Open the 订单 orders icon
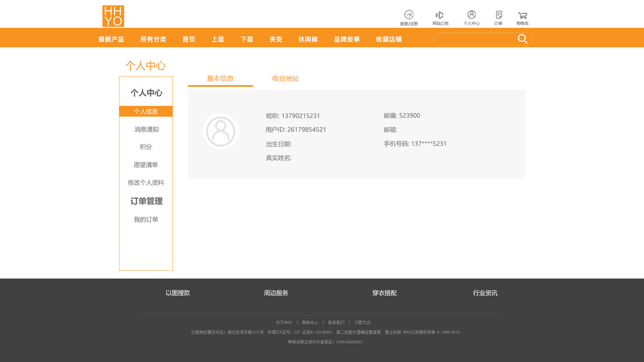Screen dimensions: 644x362 498,18
